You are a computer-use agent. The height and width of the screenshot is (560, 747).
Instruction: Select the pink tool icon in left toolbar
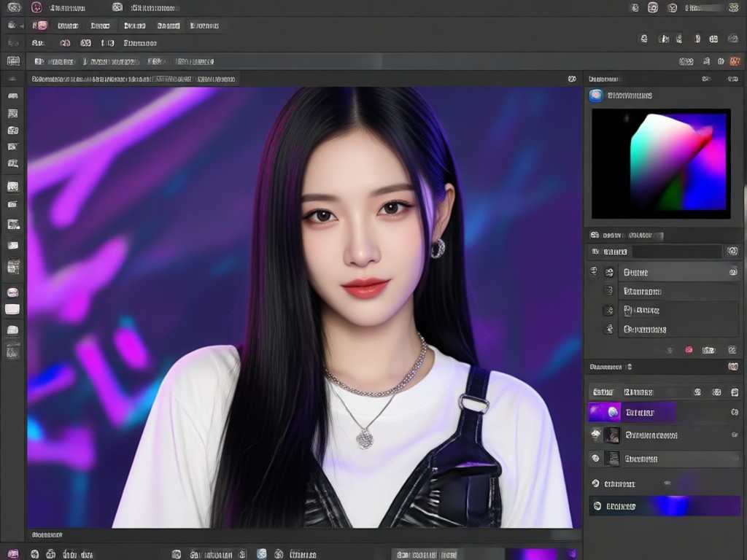[12, 292]
